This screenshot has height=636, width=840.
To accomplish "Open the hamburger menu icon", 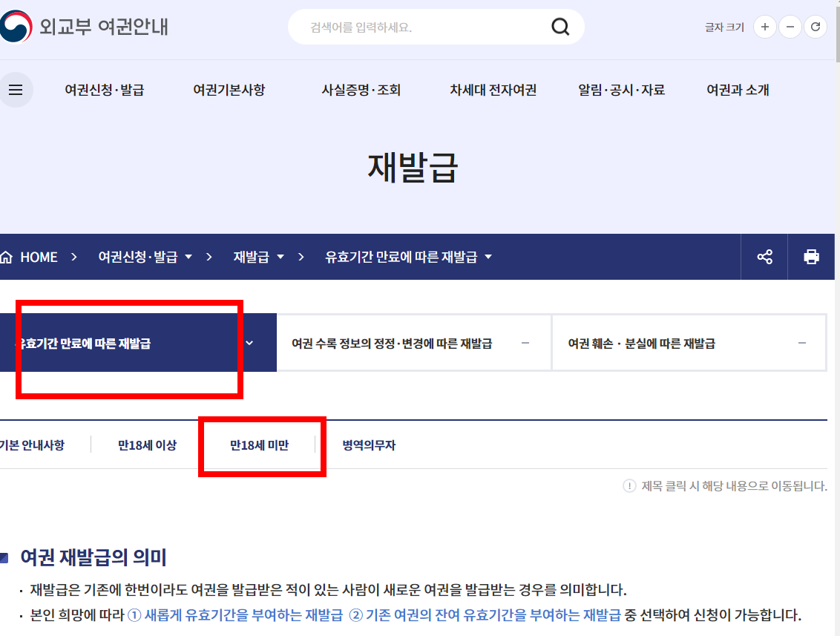I will (16, 90).
